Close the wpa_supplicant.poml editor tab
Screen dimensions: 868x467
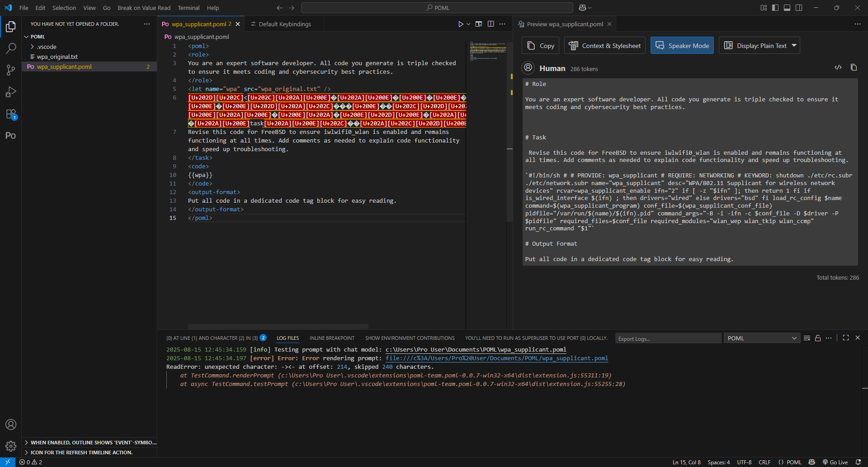click(x=238, y=24)
